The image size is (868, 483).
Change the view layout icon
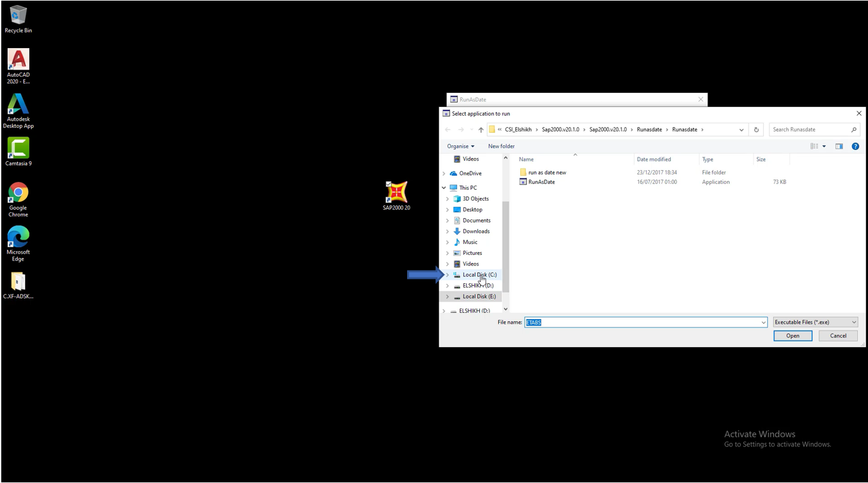(x=814, y=146)
